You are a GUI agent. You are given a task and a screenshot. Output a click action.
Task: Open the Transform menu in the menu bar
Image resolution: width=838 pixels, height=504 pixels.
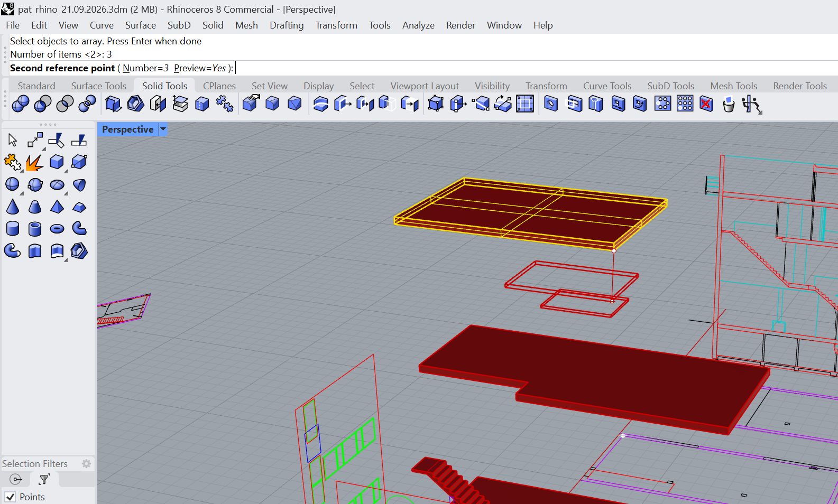point(336,25)
